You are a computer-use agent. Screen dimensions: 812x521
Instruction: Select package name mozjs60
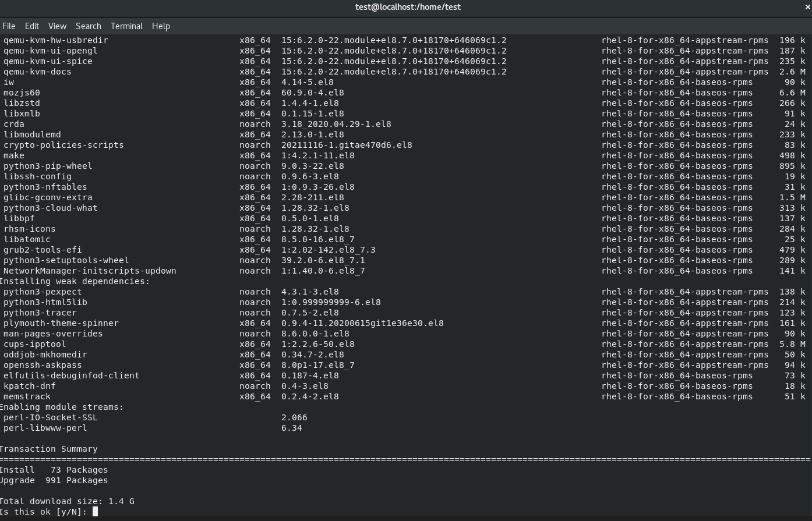click(22, 93)
